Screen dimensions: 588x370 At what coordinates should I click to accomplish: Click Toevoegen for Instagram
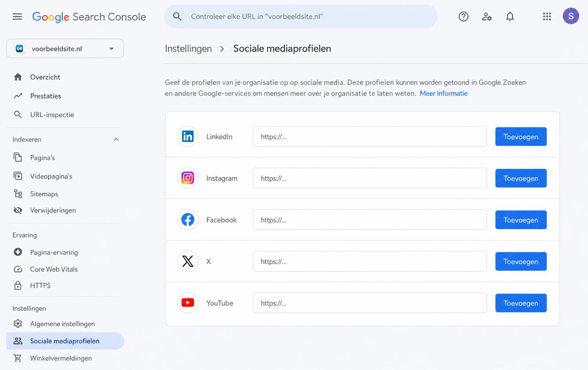(x=521, y=178)
